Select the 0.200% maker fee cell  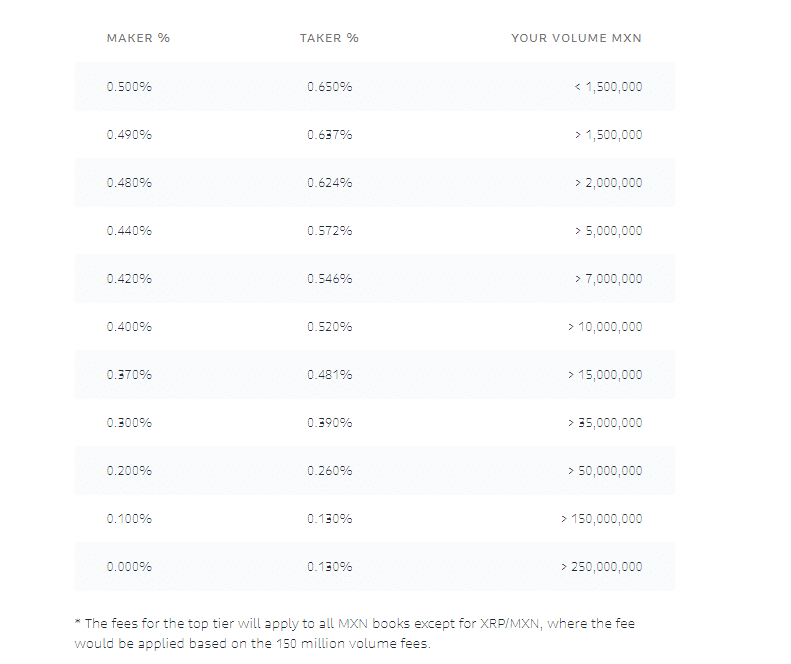[129, 471]
